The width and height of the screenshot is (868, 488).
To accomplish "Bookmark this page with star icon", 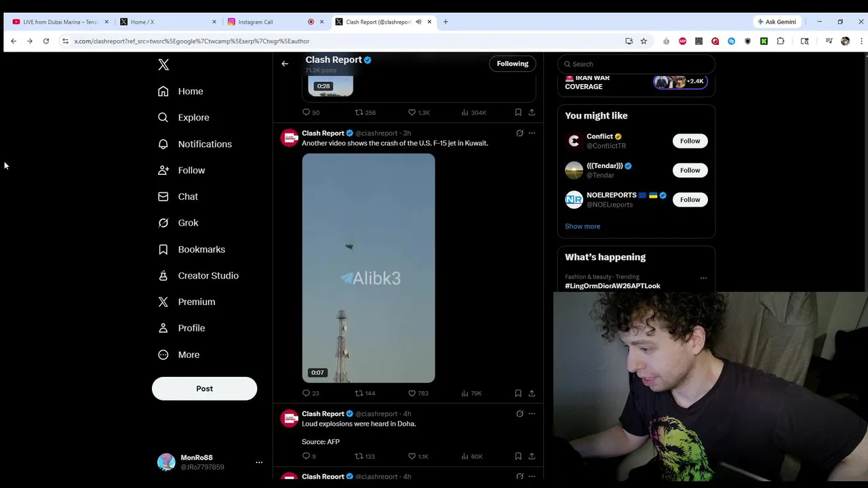I will coord(644,41).
